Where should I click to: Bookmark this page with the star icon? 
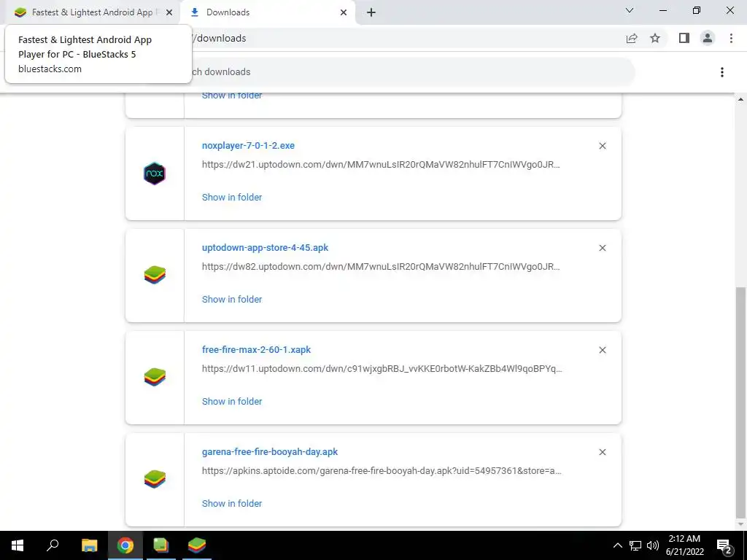655,38
